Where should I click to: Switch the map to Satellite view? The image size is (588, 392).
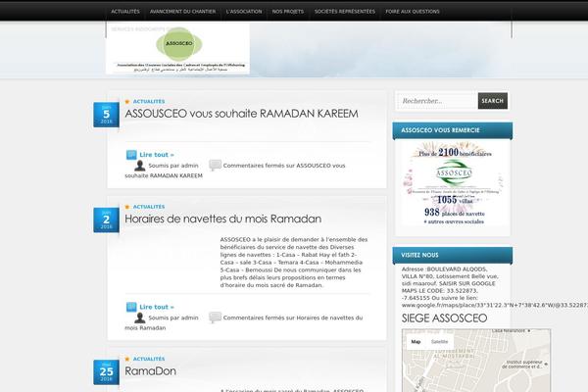point(439,342)
